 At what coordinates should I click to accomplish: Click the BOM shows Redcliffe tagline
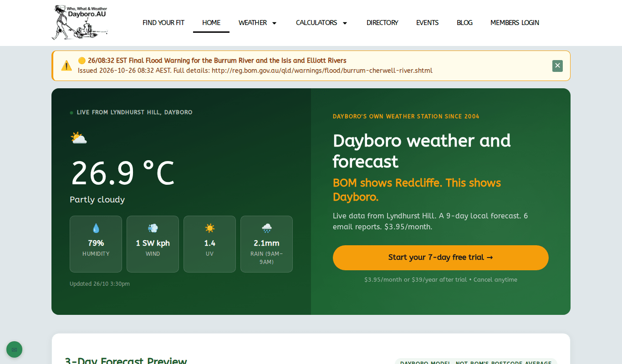(417, 190)
